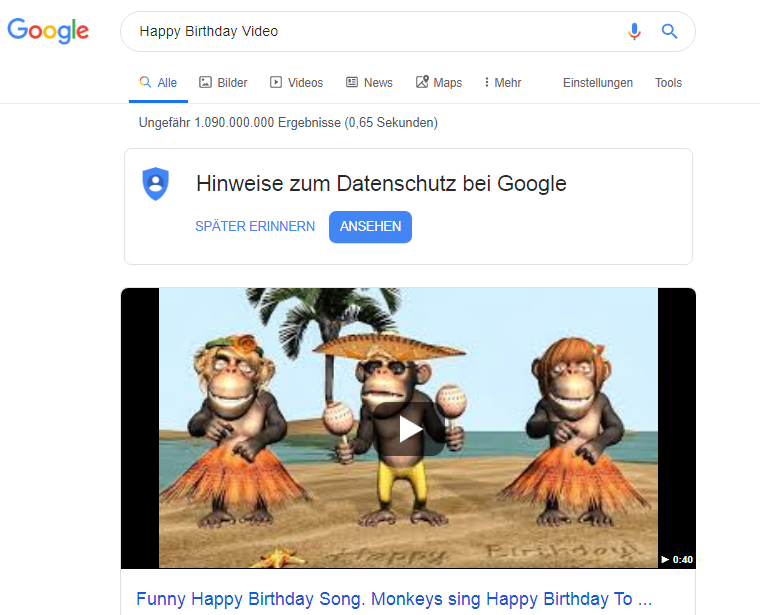This screenshot has width=760, height=615.
Task: Expand the Mehr menu
Action: (502, 83)
